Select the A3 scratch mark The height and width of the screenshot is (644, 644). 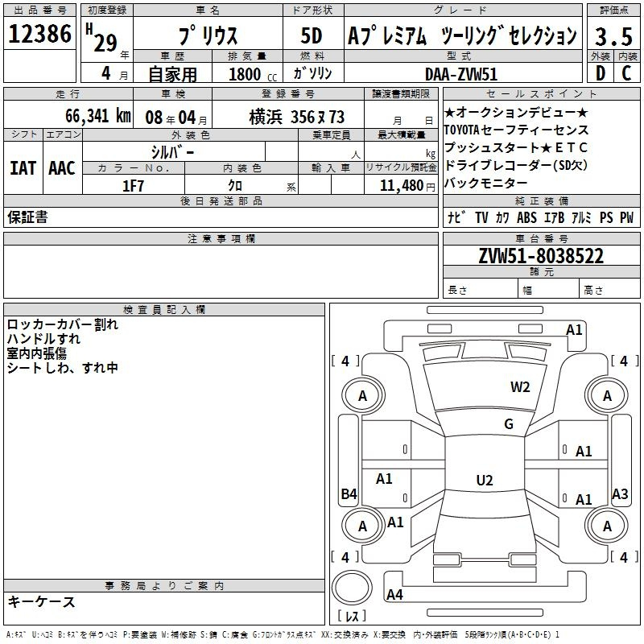point(620,494)
